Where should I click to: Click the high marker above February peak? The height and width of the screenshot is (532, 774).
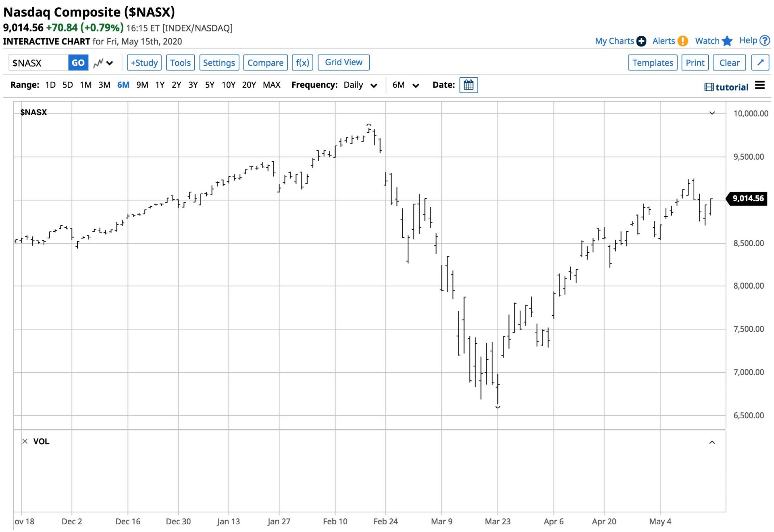click(x=368, y=125)
